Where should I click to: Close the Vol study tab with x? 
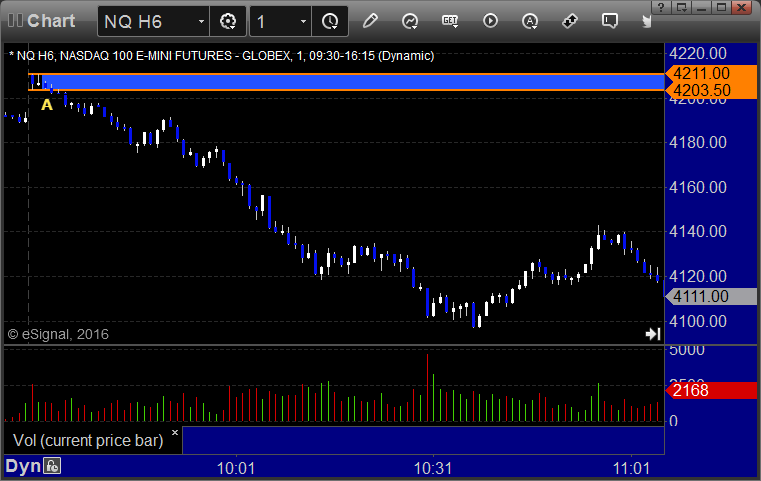click(x=175, y=432)
